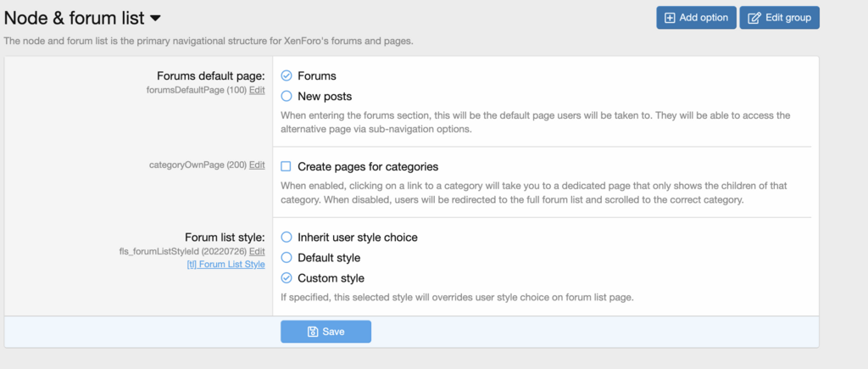Image resolution: width=868 pixels, height=369 pixels.
Task: Pick the Default style radio option
Action: point(287,257)
